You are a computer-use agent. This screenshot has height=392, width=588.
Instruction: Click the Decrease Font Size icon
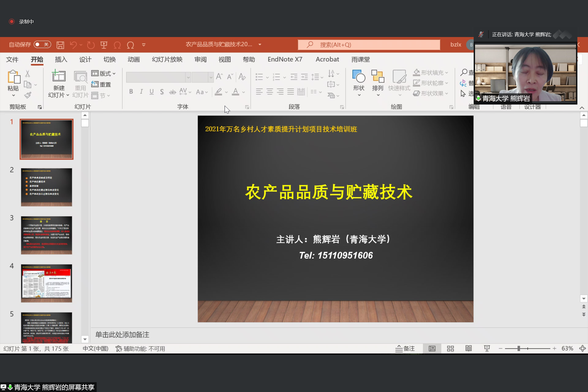(230, 77)
